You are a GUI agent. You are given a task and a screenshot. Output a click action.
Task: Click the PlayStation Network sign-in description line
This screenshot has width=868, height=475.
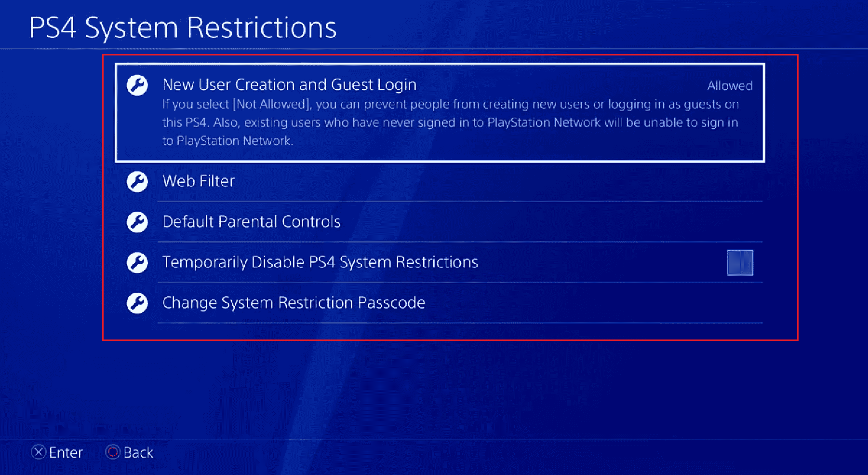click(x=450, y=123)
